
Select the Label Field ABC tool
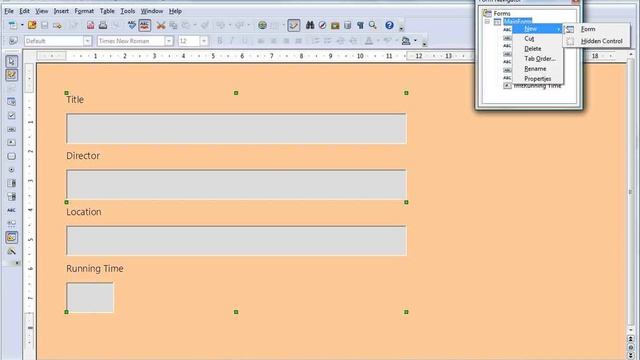pos(11,210)
